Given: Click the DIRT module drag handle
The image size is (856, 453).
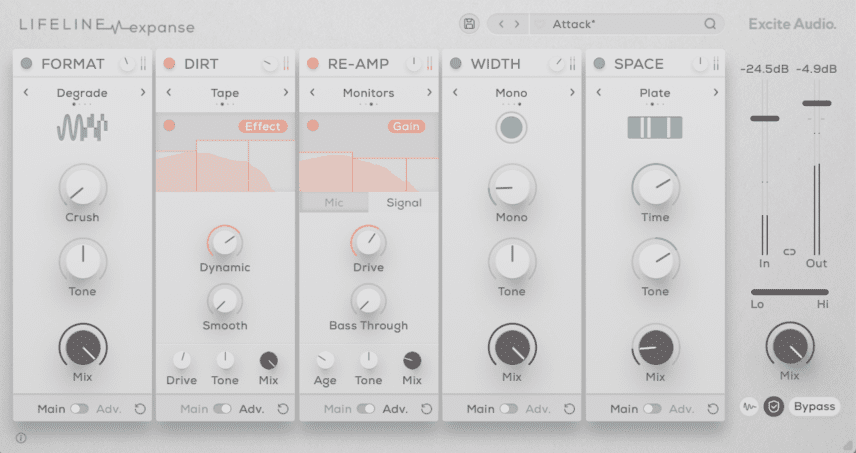Looking at the screenshot, I should point(286,64).
